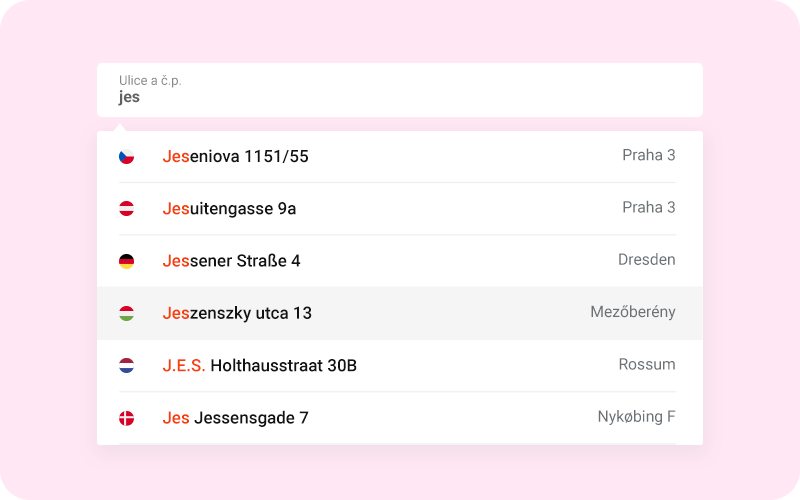
Task: Click Praha 3 label beside Jesuitengasse
Action: pos(648,207)
